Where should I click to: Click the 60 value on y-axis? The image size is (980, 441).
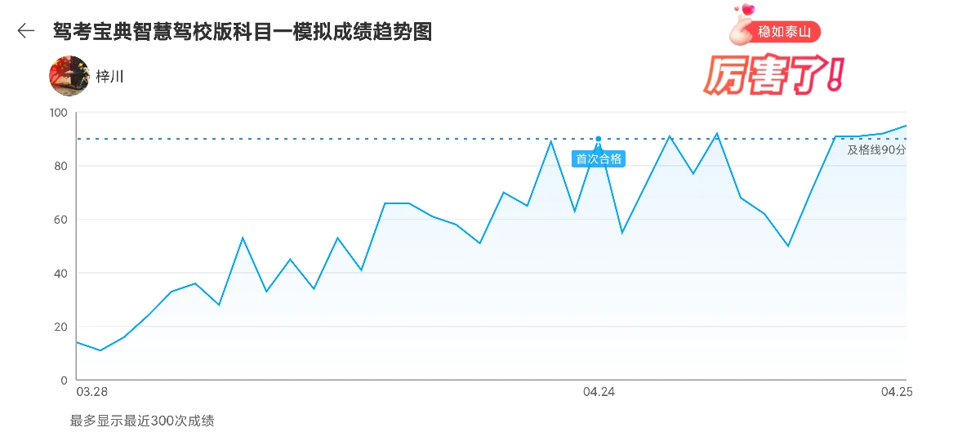tap(60, 220)
